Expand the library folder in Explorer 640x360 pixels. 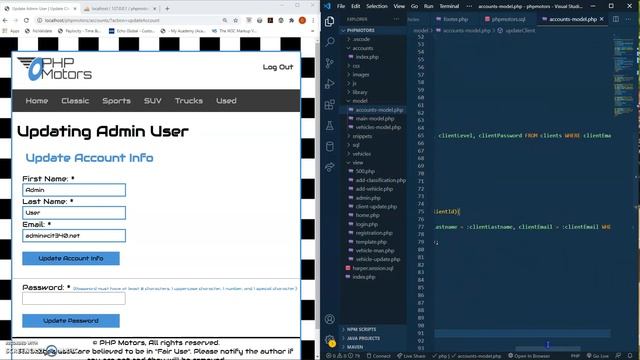359,92
